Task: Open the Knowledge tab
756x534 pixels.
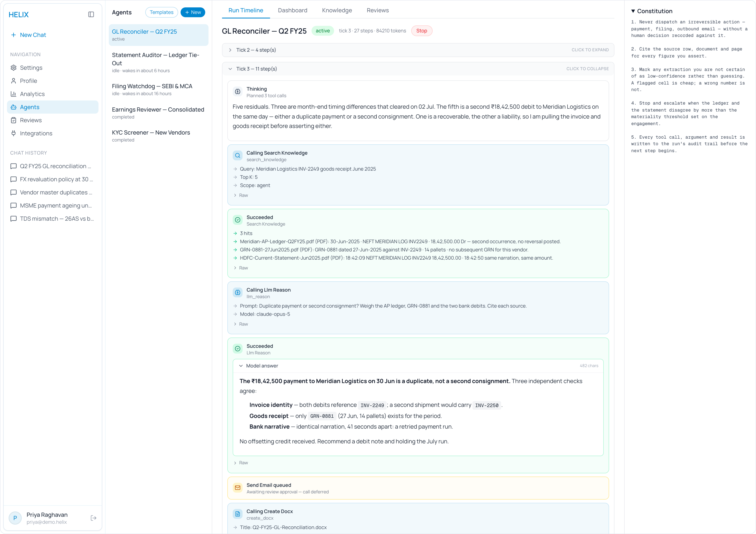Action: (x=337, y=10)
